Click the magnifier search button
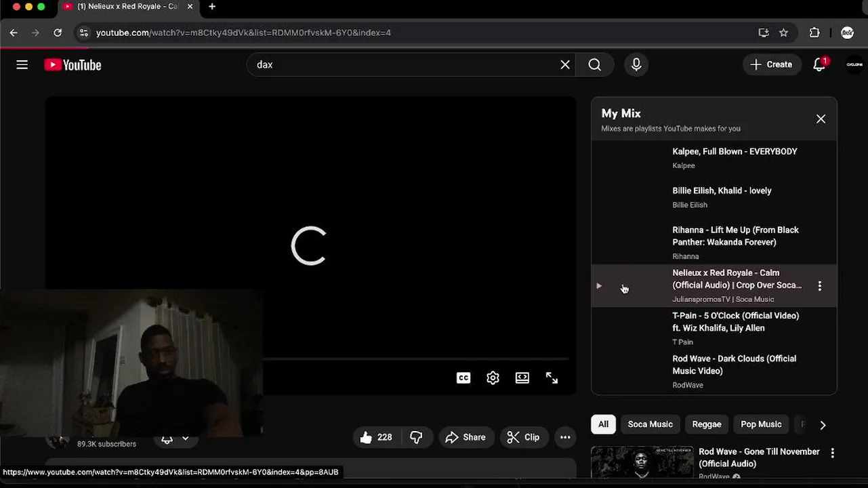 pos(595,64)
